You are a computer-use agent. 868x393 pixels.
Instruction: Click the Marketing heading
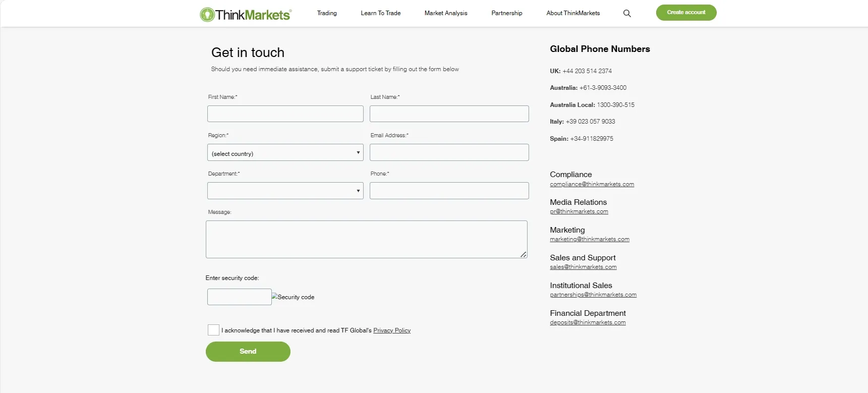(567, 230)
